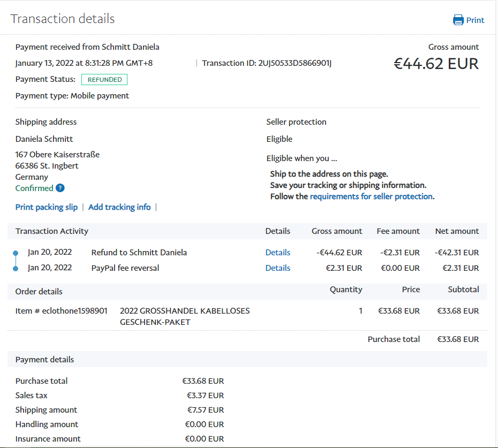
Task: Click the timeline dot for PayPal fee reversal
Action: [16, 268]
